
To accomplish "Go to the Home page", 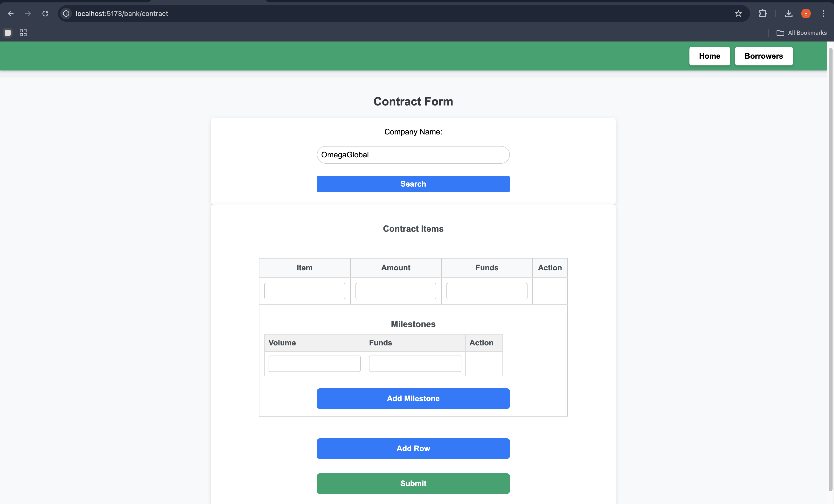I will [709, 56].
